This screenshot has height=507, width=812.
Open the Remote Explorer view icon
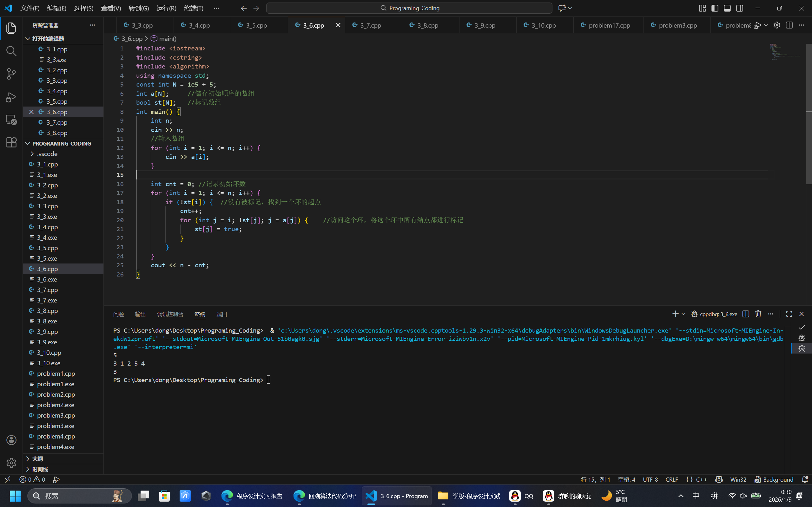coord(11,120)
